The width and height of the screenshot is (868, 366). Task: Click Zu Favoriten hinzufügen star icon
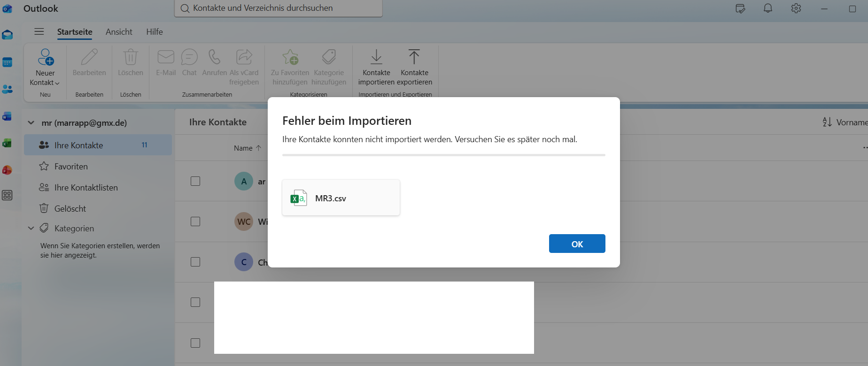coord(290,57)
